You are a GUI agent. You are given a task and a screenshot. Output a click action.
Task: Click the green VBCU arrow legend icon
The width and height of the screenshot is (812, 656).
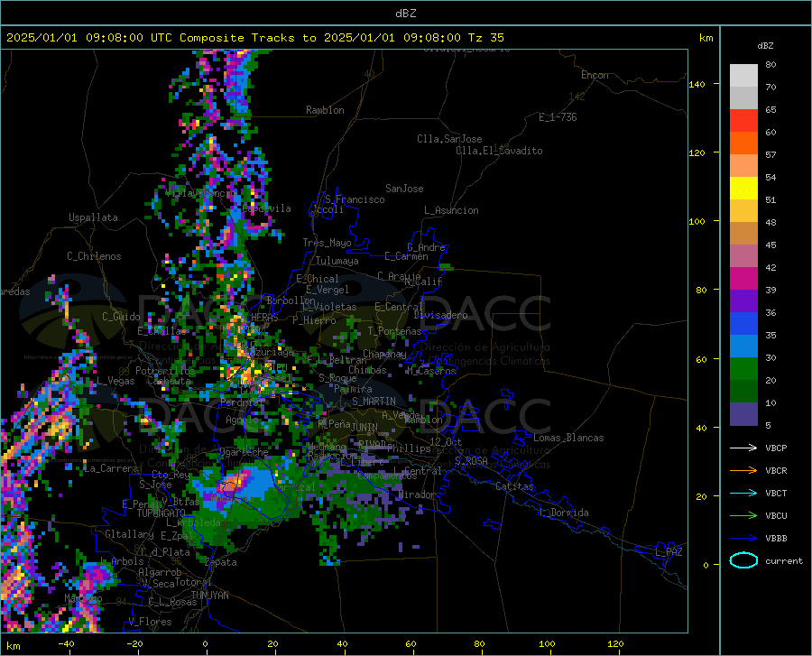[x=743, y=516]
